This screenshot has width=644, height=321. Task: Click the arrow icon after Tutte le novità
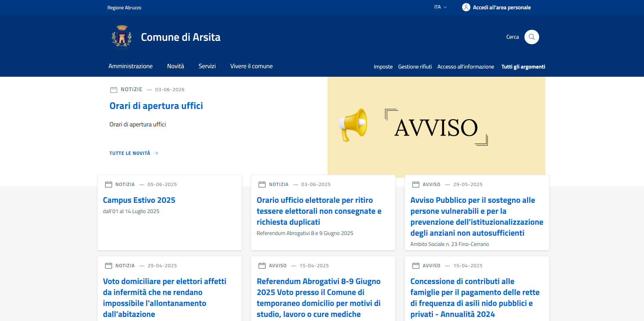(x=156, y=153)
